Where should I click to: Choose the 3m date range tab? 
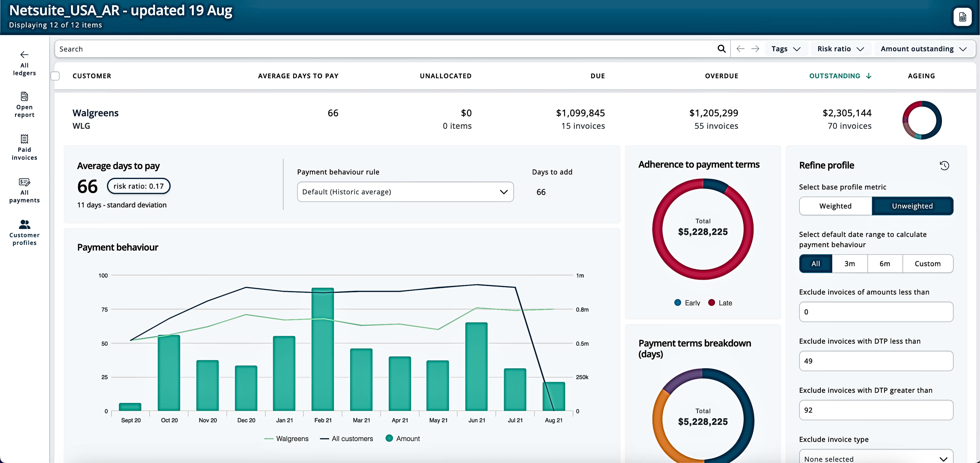pyautogui.click(x=849, y=264)
